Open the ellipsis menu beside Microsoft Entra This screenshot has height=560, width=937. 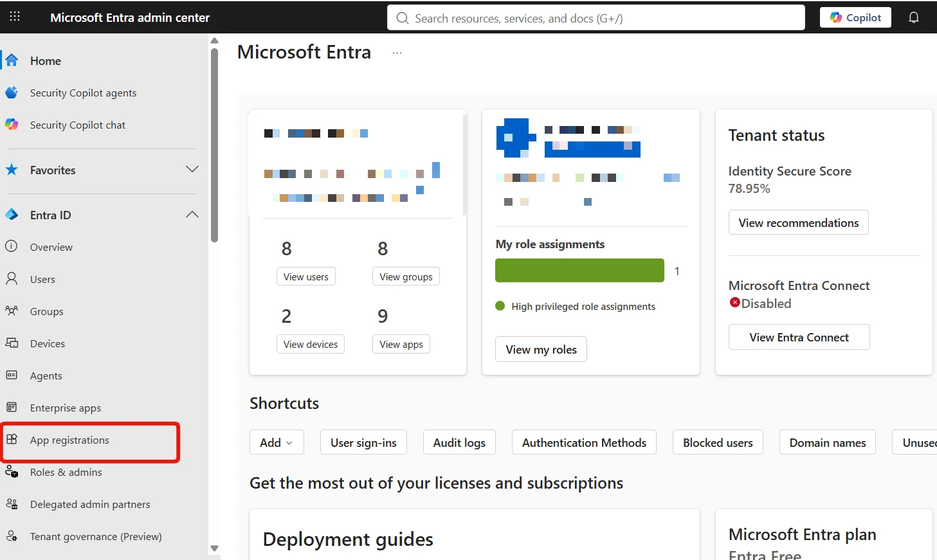click(x=397, y=53)
